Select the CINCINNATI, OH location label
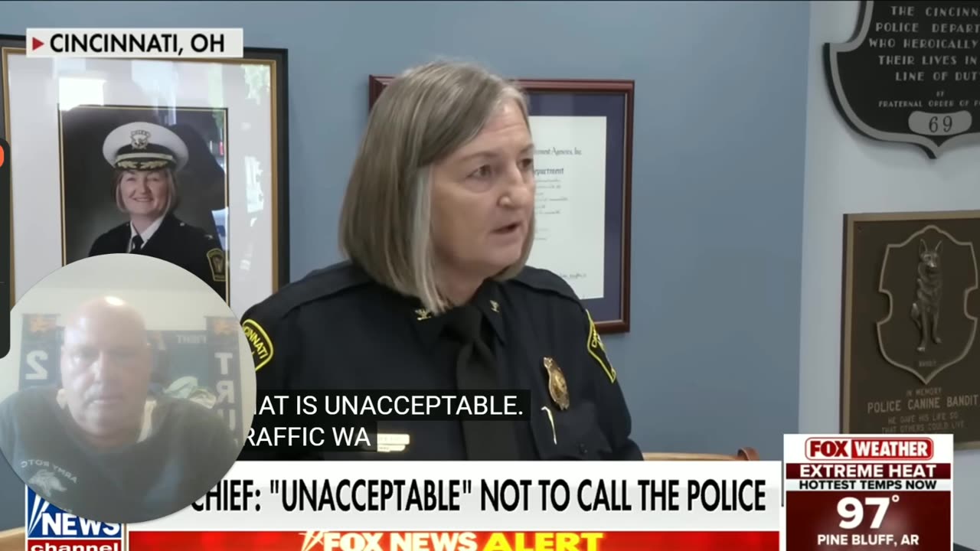Screen dimensions: 980x551 pos(135,44)
